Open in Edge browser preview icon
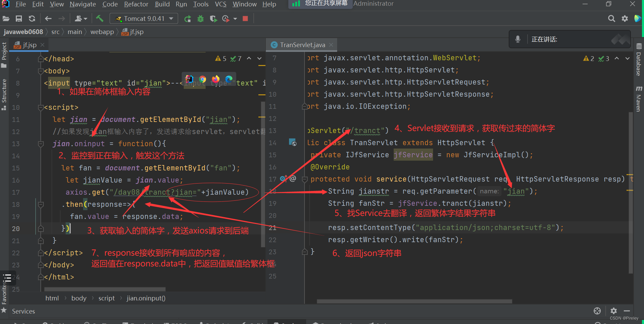644x324 pixels. point(229,79)
